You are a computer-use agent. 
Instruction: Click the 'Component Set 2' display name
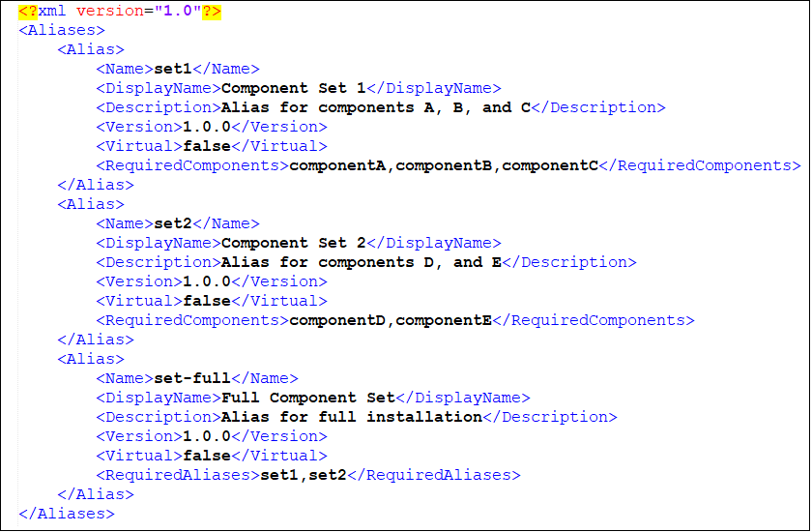(x=294, y=243)
